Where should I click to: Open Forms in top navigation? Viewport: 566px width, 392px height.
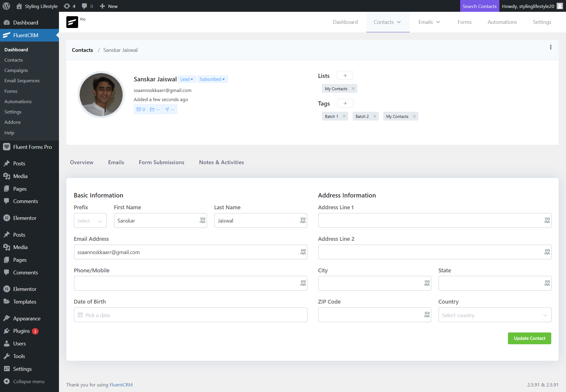(465, 22)
